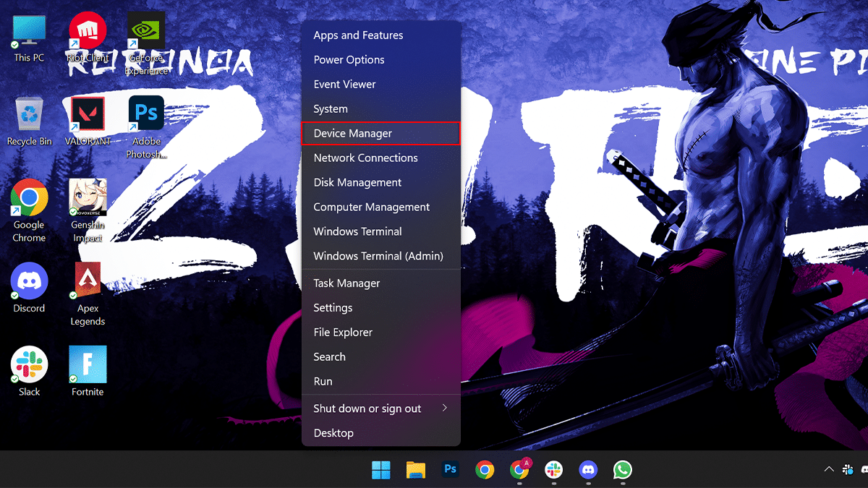Viewport: 868px width, 488px height.
Task: Open File Explorer from the taskbar
Action: 415,471
